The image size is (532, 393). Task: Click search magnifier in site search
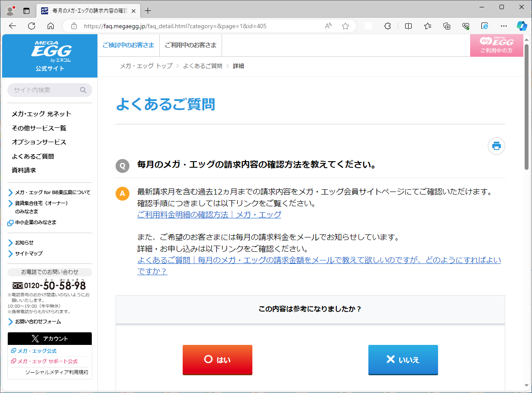[x=83, y=90]
